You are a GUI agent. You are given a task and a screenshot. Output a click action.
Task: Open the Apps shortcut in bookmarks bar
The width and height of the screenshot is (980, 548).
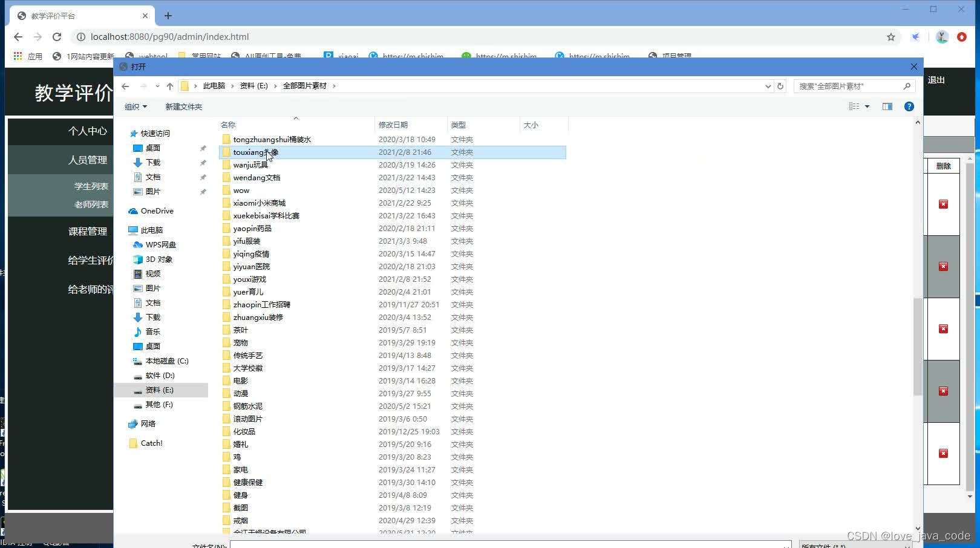coord(28,56)
